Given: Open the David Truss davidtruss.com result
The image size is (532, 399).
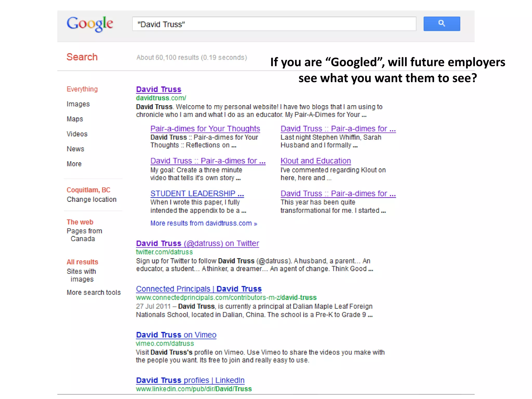Looking at the screenshot, I should (158, 89).
